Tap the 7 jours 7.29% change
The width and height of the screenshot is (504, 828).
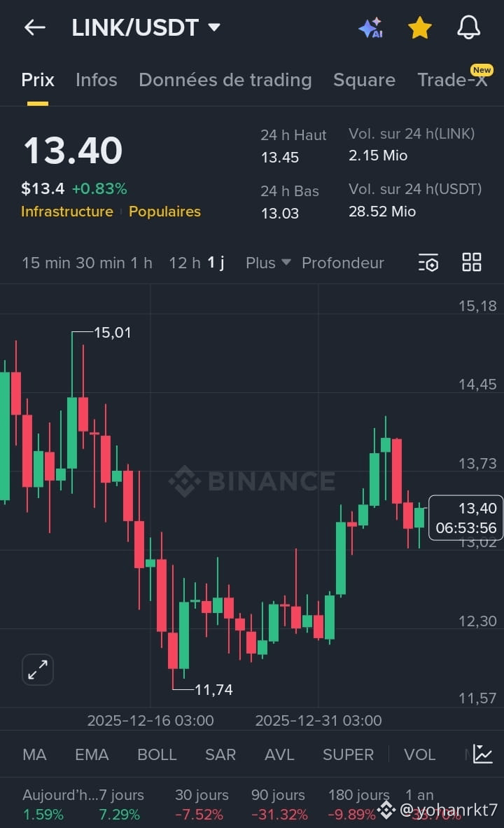121,805
